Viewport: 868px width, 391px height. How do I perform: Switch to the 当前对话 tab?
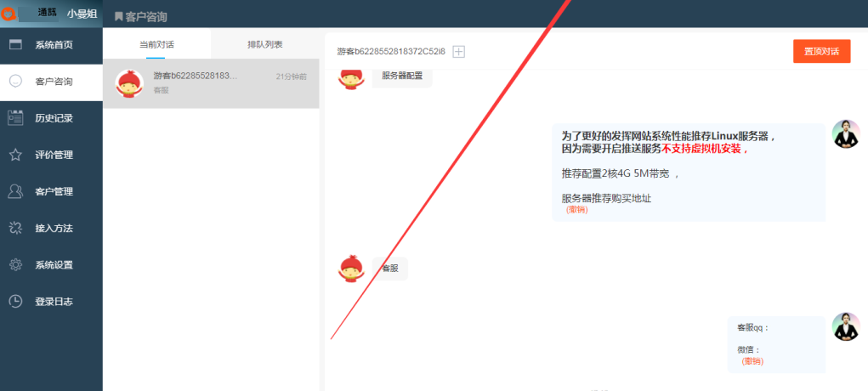[156, 44]
